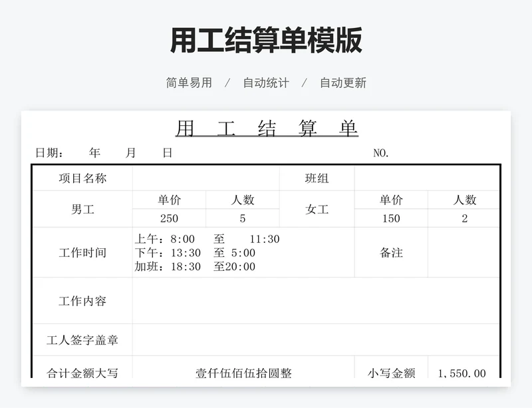Click the 月 field in date line
Image resolution: width=532 pixels, height=408 pixels.
click(x=130, y=153)
